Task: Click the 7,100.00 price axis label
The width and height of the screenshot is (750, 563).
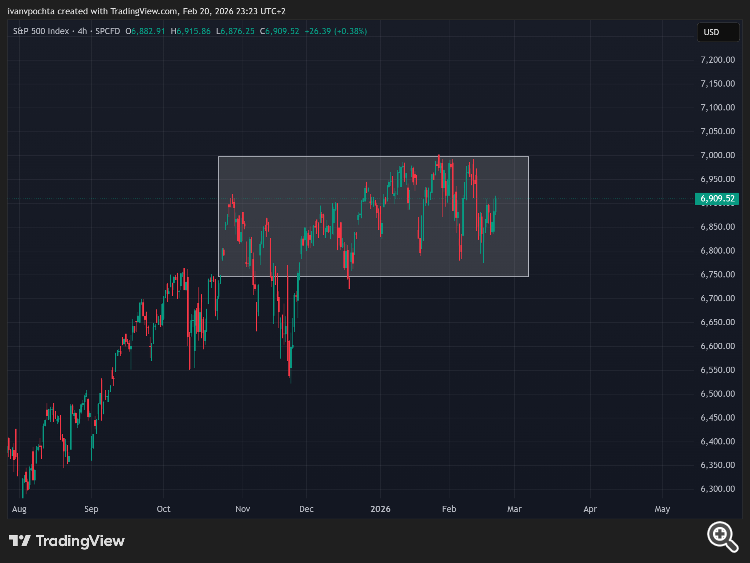Action: click(x=717, y=108)
